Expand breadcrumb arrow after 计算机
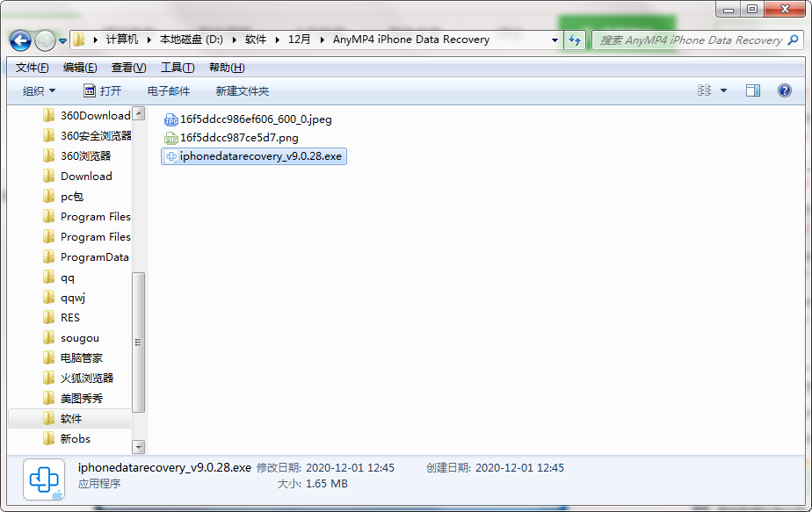This screenshot has width=812, height=512. (x=149, y=40)
